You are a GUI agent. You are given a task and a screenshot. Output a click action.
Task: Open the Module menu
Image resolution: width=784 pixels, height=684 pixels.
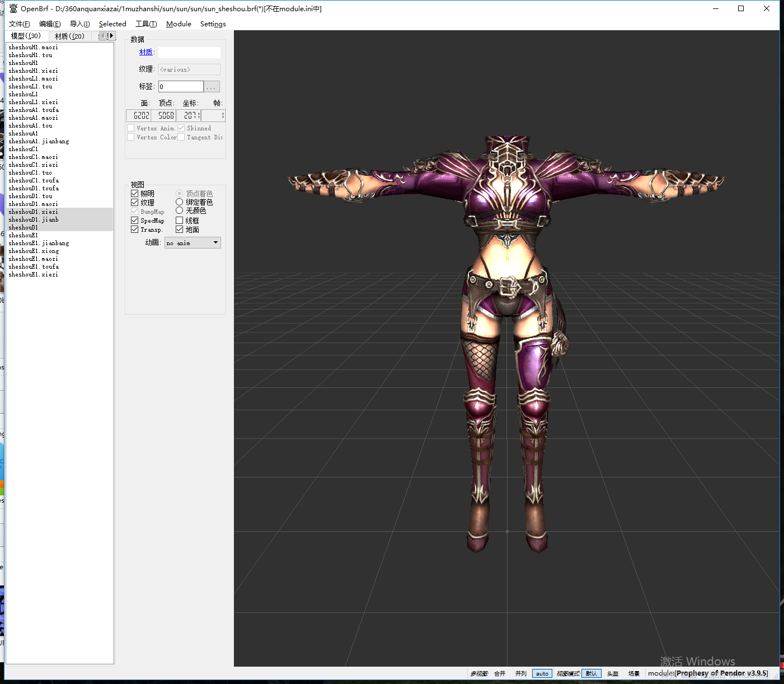pos(179,24)
